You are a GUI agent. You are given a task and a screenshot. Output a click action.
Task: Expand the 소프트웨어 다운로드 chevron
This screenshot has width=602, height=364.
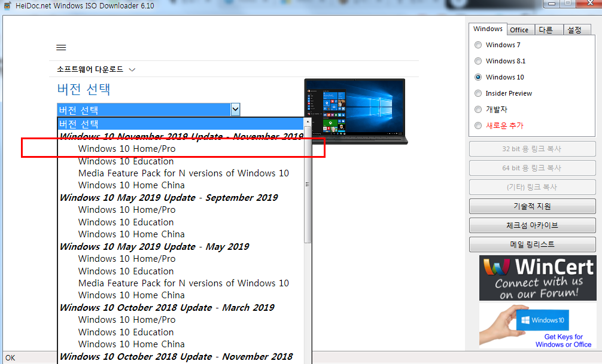132,70
